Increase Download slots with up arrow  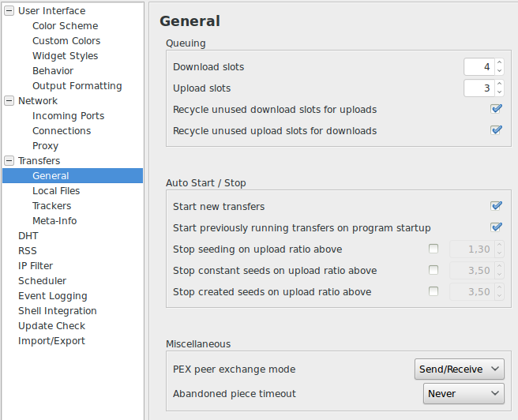pos(499,62)
